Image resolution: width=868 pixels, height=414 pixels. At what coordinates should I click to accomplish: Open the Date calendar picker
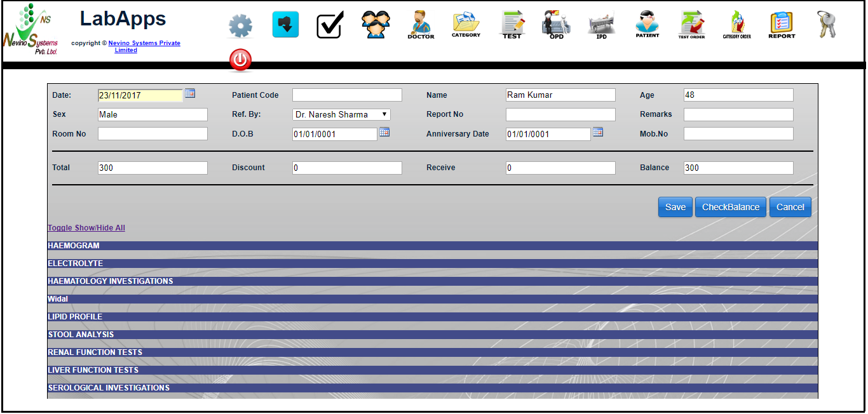click(190, 94)
